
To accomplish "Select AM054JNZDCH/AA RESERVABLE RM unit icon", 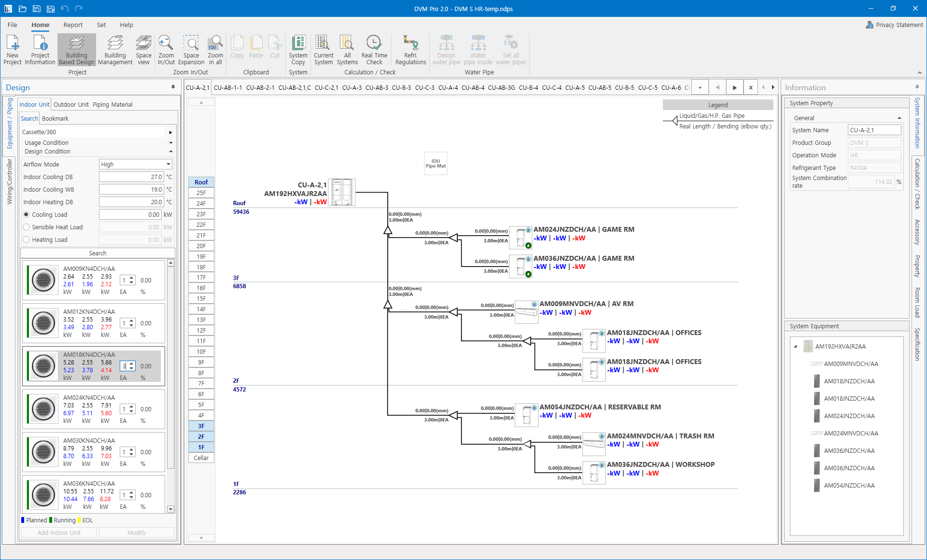I will (x=527, y=415).
